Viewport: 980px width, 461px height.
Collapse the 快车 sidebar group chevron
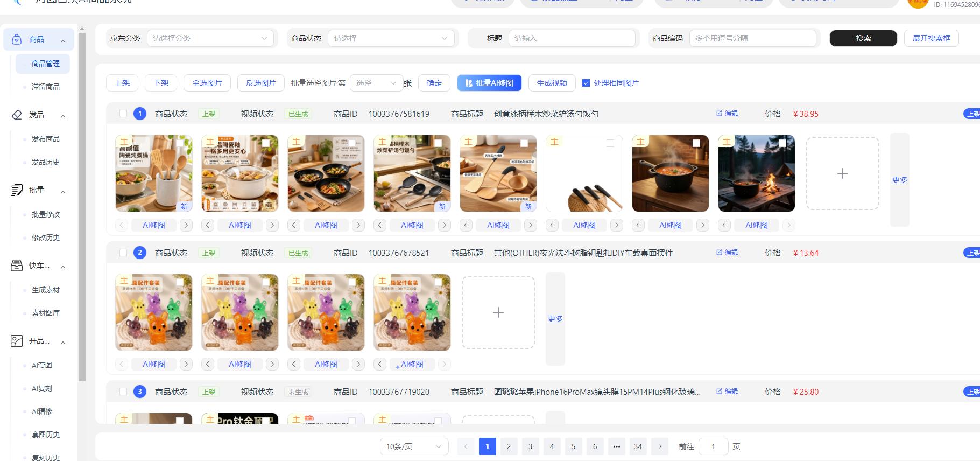[x=63, y=267]
